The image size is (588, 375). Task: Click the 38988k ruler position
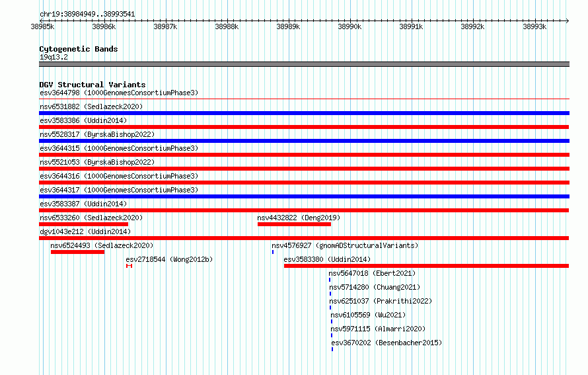[227, 26]
